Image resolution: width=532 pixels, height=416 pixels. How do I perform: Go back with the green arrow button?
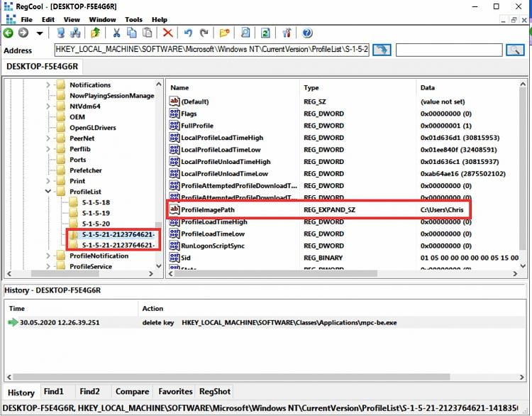pos(9,33)
